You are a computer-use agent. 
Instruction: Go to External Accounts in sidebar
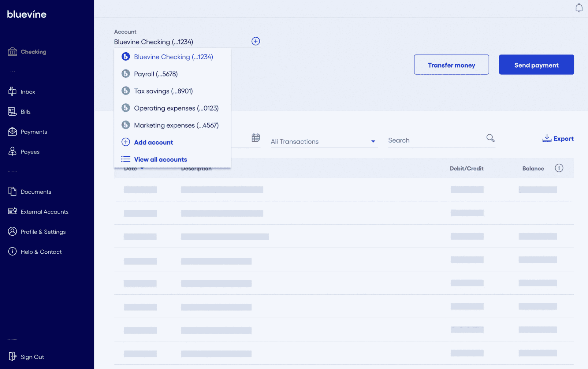click(44, 212)
